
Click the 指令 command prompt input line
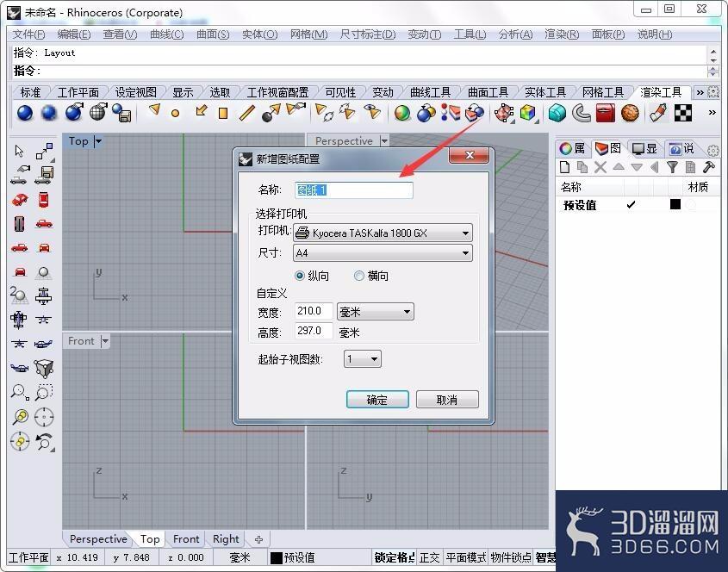(360, 71)
